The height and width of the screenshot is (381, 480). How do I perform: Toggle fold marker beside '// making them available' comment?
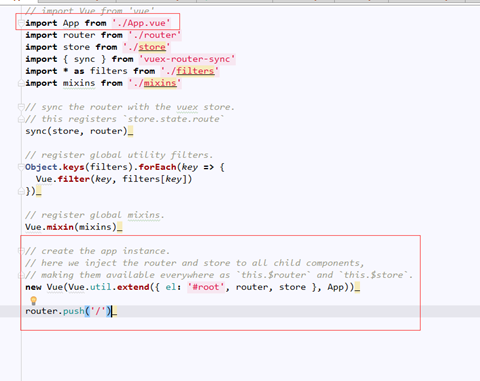point(21,275)
